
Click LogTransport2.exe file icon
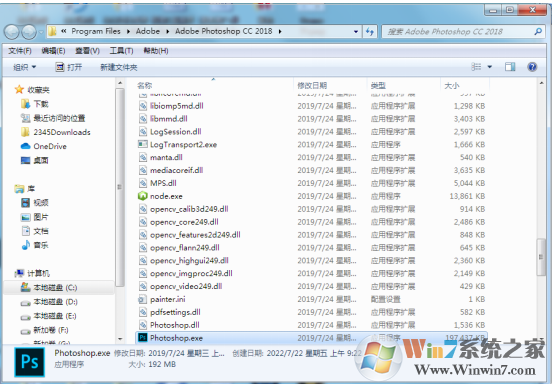click(142, 144)
